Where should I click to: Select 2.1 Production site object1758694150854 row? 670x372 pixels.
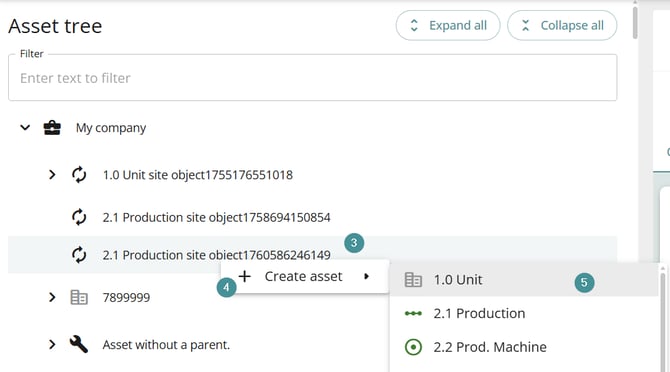click(312, 217)
